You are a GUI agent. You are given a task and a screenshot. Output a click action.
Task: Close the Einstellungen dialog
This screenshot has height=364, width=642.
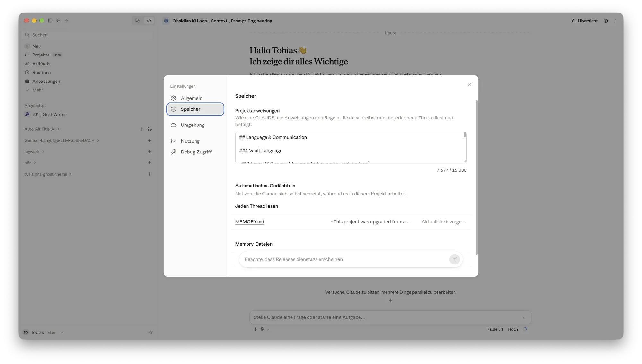pos(469,85)
